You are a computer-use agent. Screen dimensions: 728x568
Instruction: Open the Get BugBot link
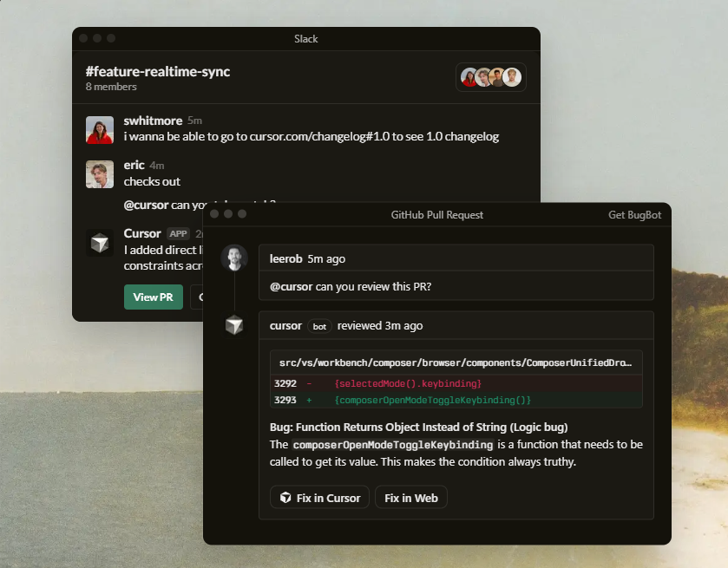pyautogui.click(x=634, y=215)
